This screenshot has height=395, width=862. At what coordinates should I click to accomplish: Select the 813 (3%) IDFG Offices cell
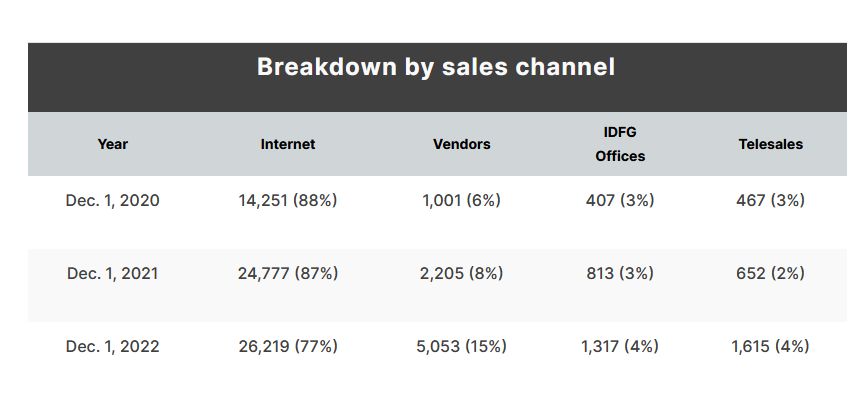pyautogui.click(x=620, y=274)
